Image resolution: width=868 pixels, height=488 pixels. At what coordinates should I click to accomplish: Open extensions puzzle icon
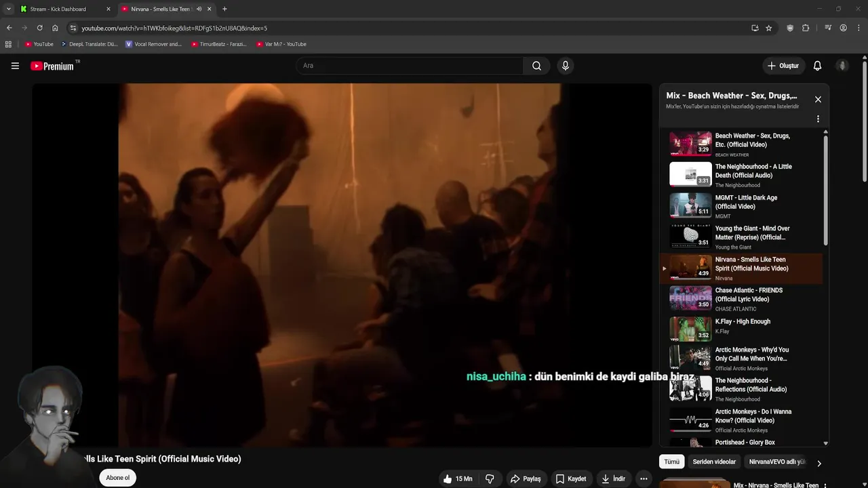(x=806, y=28)
